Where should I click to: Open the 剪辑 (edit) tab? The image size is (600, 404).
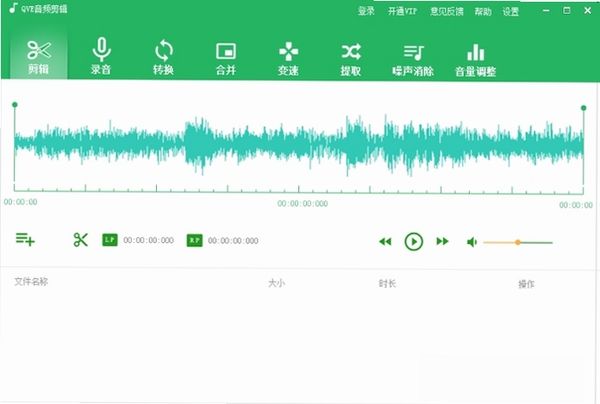[x=39, y=56]
